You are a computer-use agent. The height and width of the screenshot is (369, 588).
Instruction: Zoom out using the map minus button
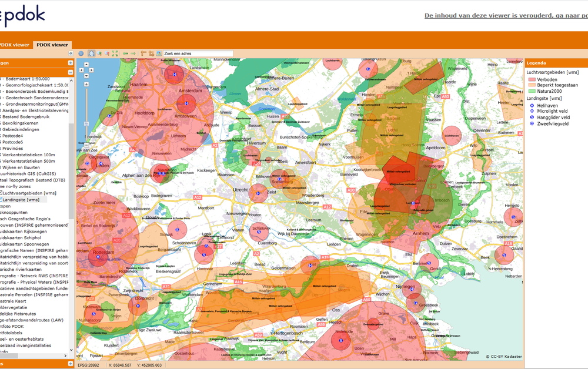(x=86, y=145)
